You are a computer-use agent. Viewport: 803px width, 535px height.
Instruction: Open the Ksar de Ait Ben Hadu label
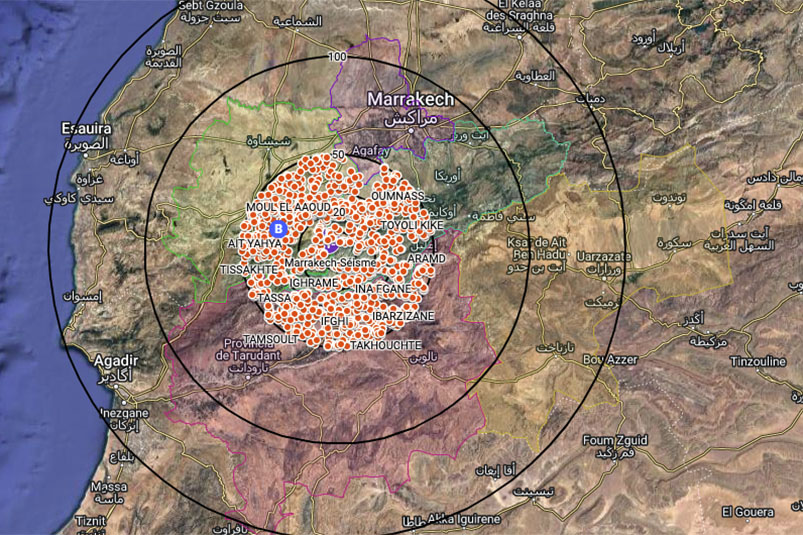[x=537, y=248]
